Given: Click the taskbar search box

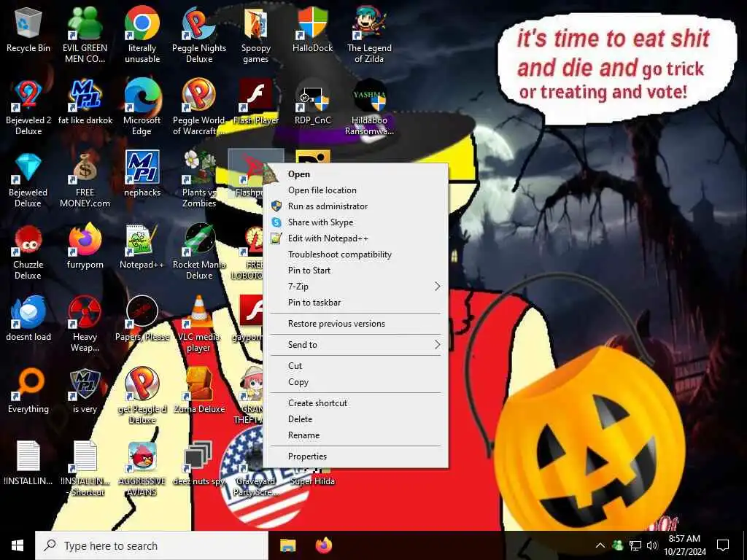Looking at the screenshot, I should [152, 545].
